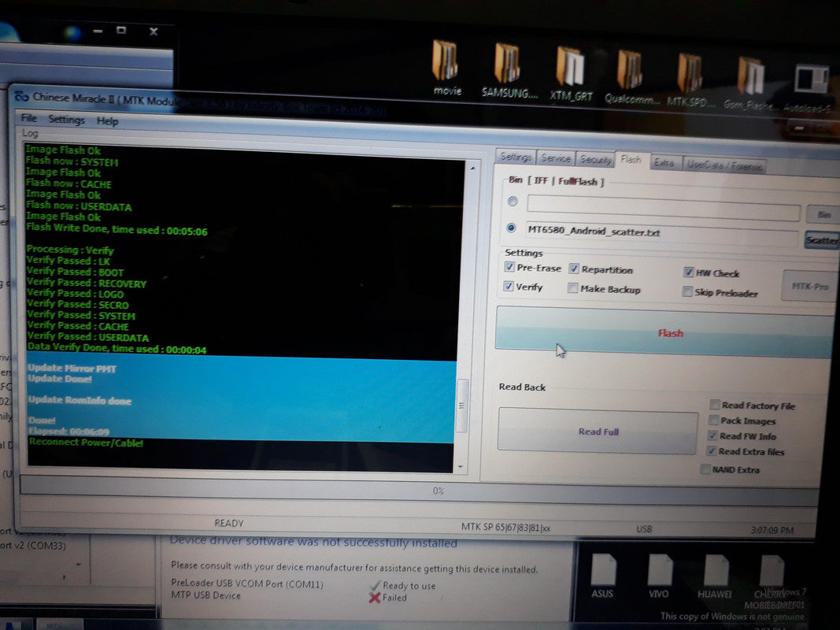
Task: Click the Chinese Miracle II title icon
Action: point(21,96)
